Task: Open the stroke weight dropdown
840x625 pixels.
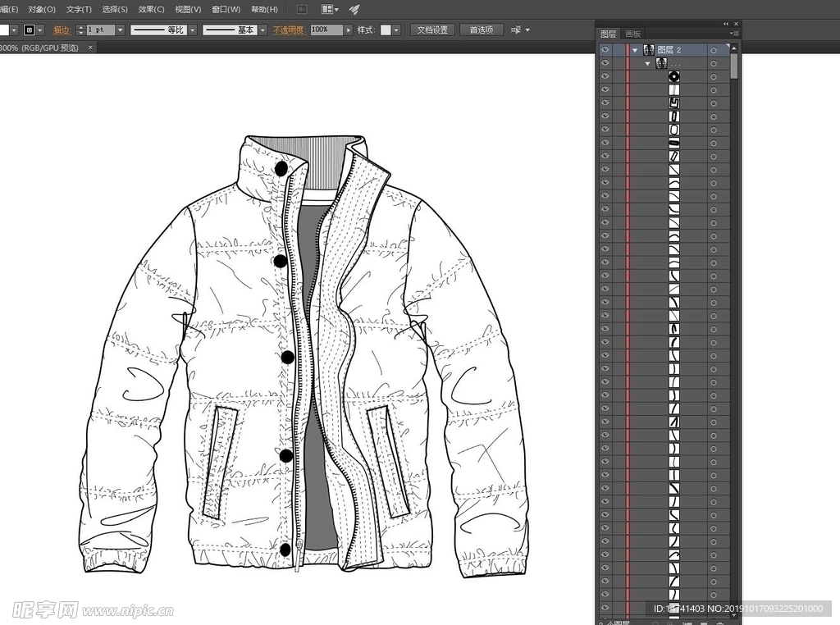Action: 120,30
